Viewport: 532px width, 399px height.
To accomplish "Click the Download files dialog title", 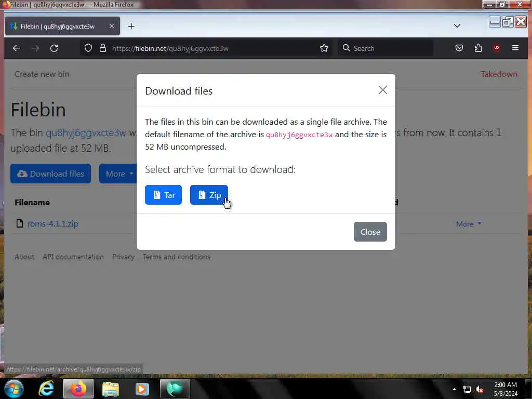I will coord(179,91).
